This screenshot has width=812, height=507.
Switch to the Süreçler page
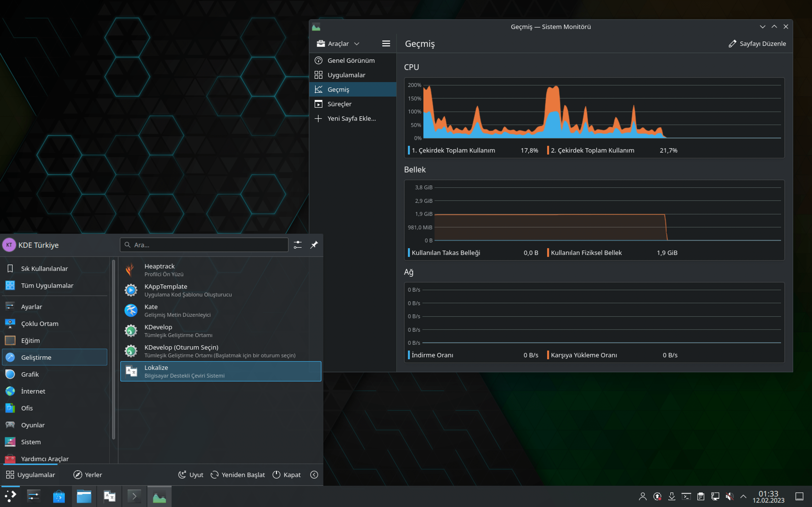(339, 104)
